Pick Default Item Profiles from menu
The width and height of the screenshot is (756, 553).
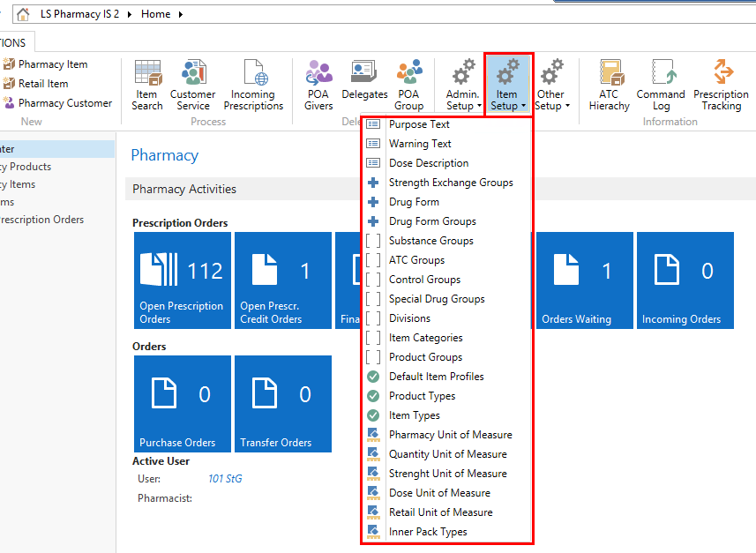click(x=436, y=377)
